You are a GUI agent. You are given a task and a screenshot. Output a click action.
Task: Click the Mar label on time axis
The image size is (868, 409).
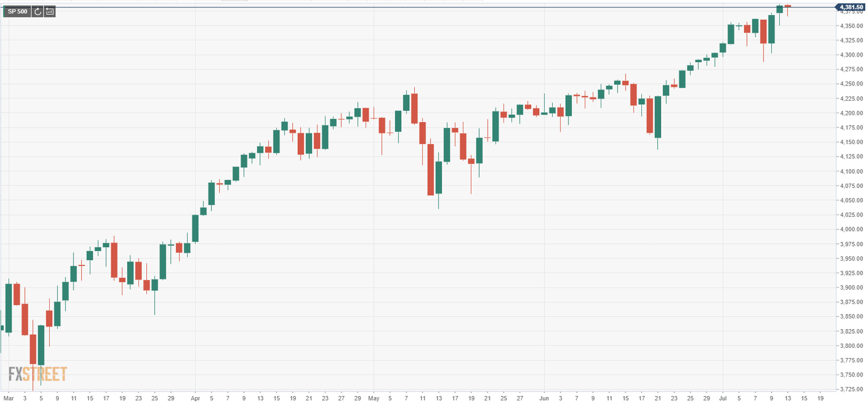tap(8, 399)
